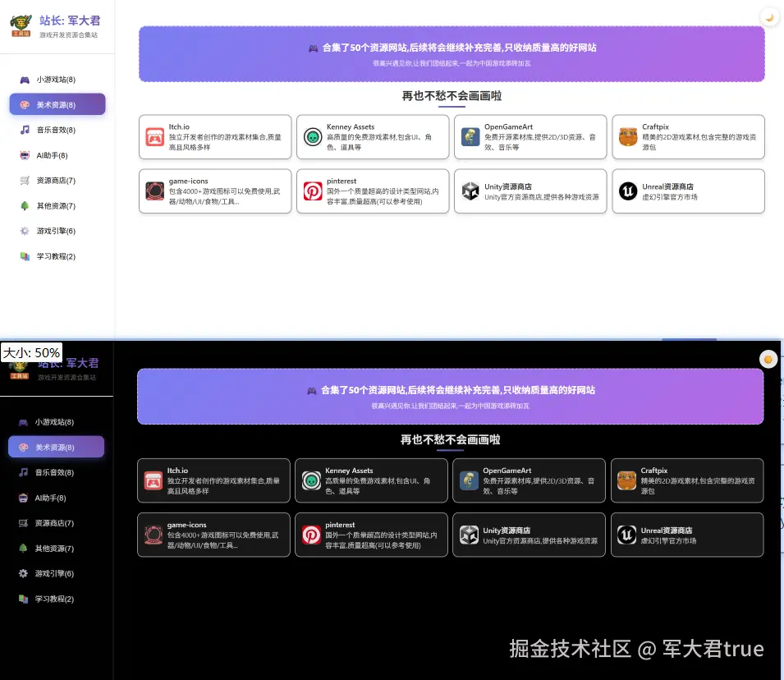
Task: Click the Itch.io icon in the dark-theme card
Action: tap(153, 480)
